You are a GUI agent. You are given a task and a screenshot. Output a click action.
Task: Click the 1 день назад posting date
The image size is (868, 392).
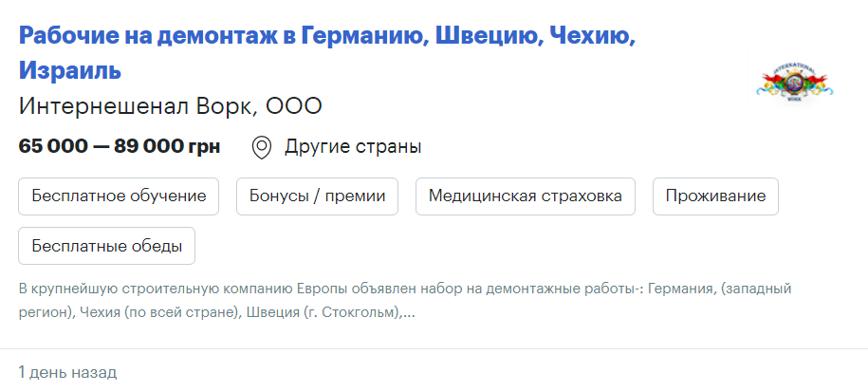(66, 372)
